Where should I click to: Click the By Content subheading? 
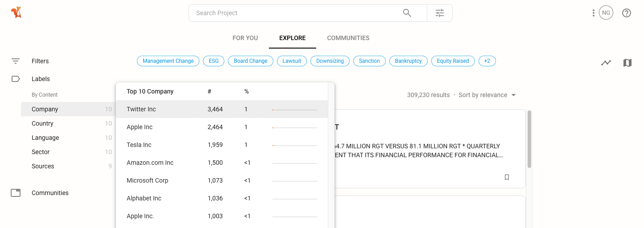(45, 95)
